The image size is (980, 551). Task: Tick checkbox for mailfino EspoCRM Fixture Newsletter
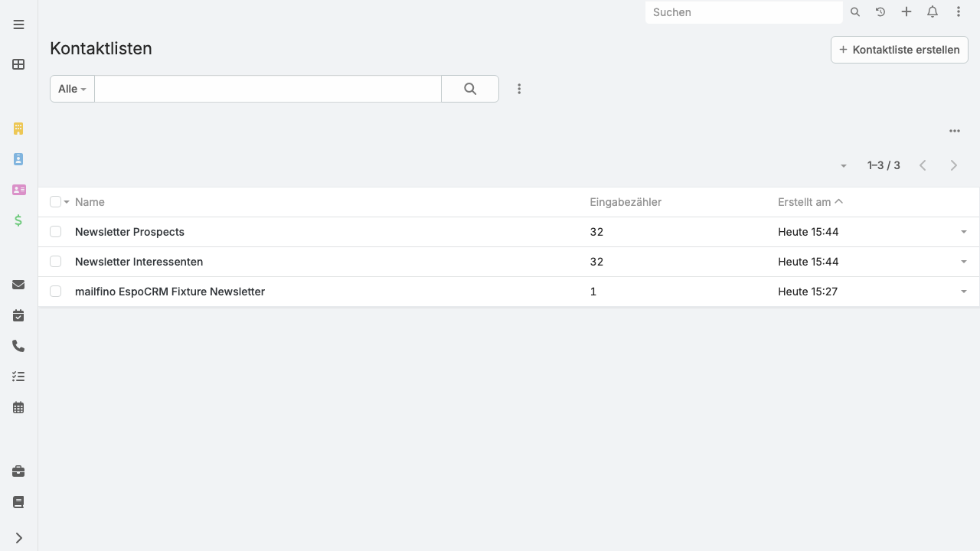[x=55, y=292]
